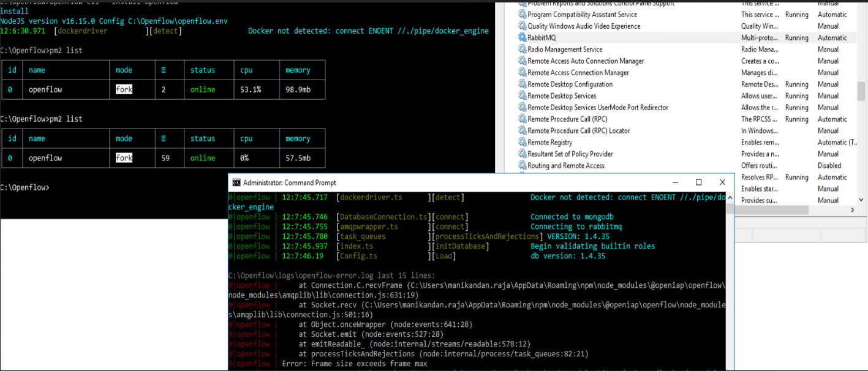The width and height of the screenshot is (868, 371).
Task: Select the Resultant Set of Policy Provider
Action: pyautogui.click(x=570, y=154)
